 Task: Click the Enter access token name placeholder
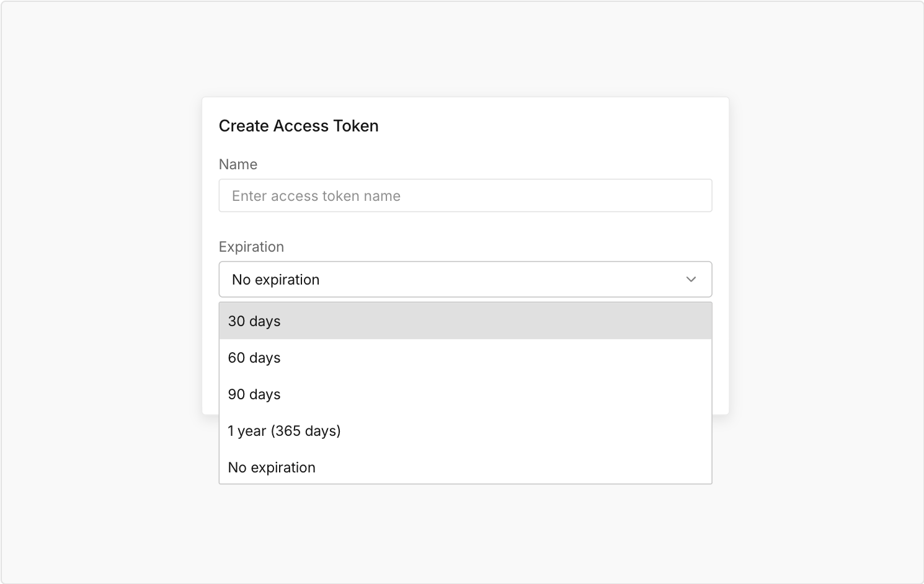click(x=316, y=196)
